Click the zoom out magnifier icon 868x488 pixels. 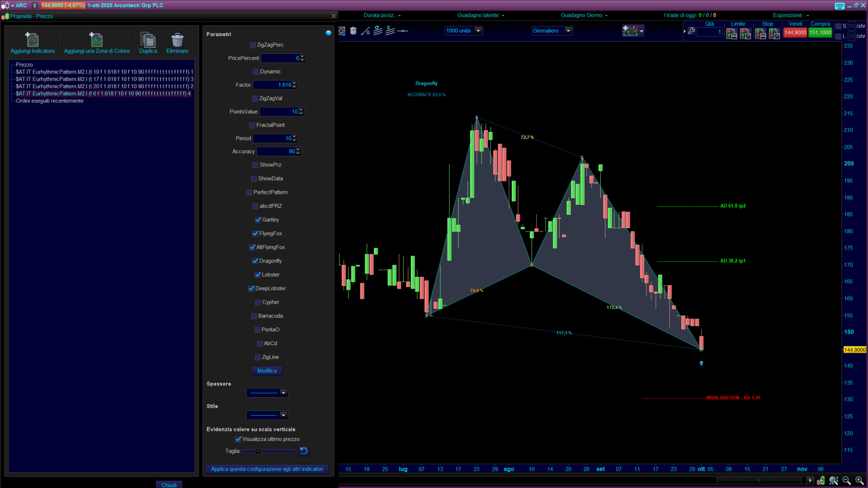coord(846,480)
